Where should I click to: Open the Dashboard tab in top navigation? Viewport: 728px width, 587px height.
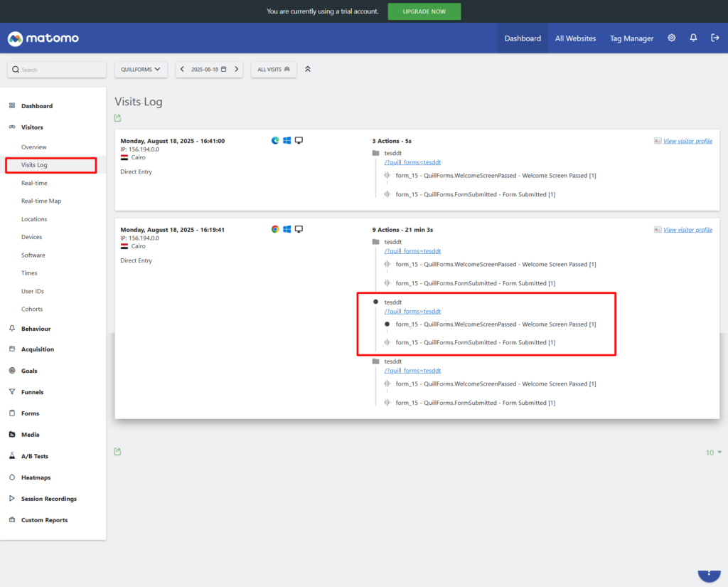tap(523, 38)
